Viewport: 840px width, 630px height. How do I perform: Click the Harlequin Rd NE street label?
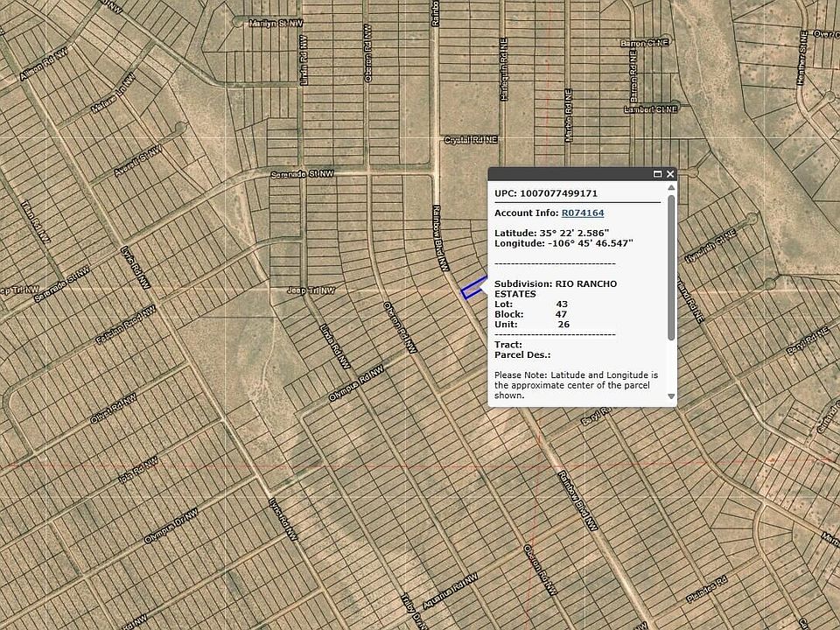tap(504, 70)
